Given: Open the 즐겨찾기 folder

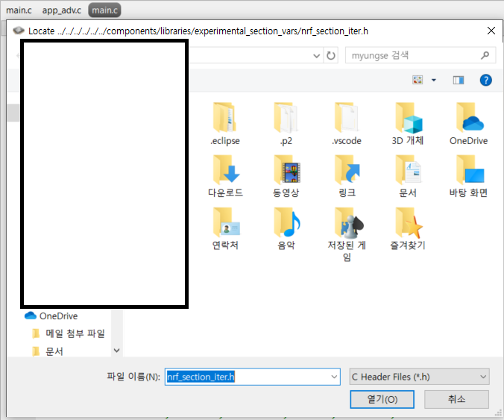Looking at the screenshot, I should (408, 229).
